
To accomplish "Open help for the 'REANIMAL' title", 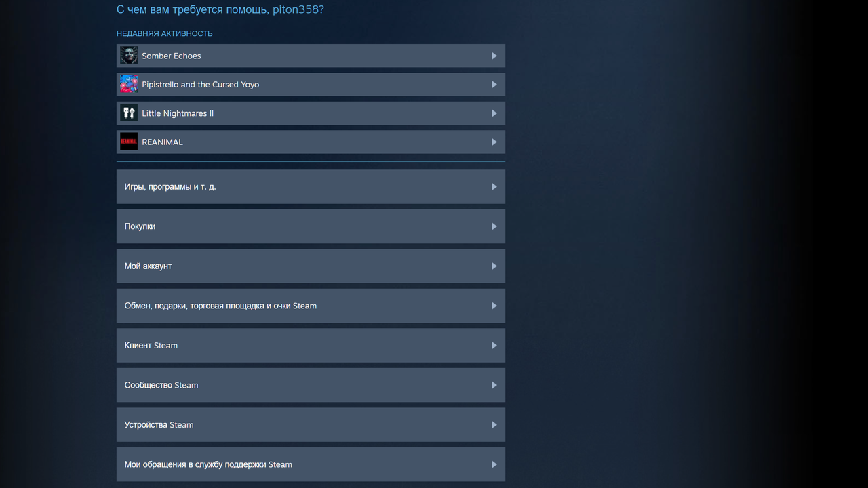I will (x=162, y=142).
